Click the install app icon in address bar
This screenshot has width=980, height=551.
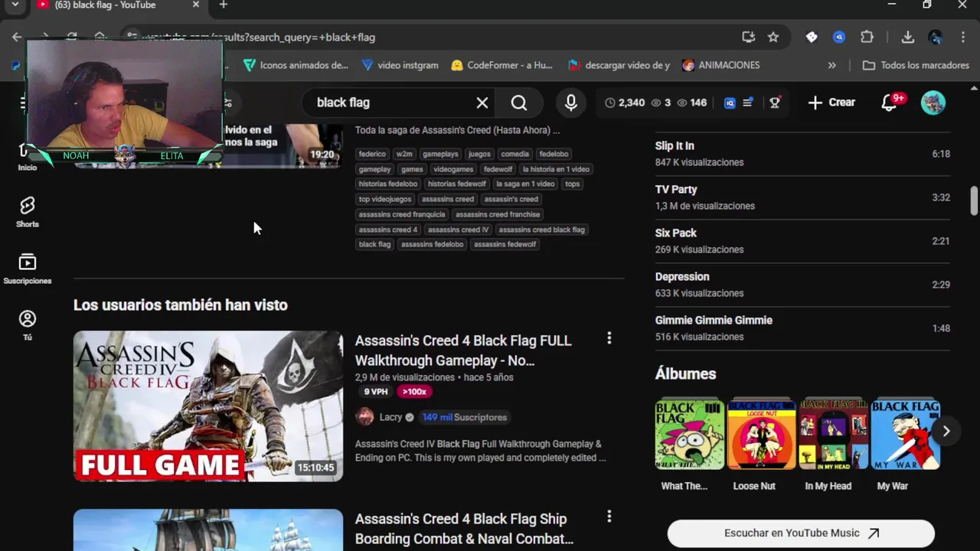click(749, 37)
